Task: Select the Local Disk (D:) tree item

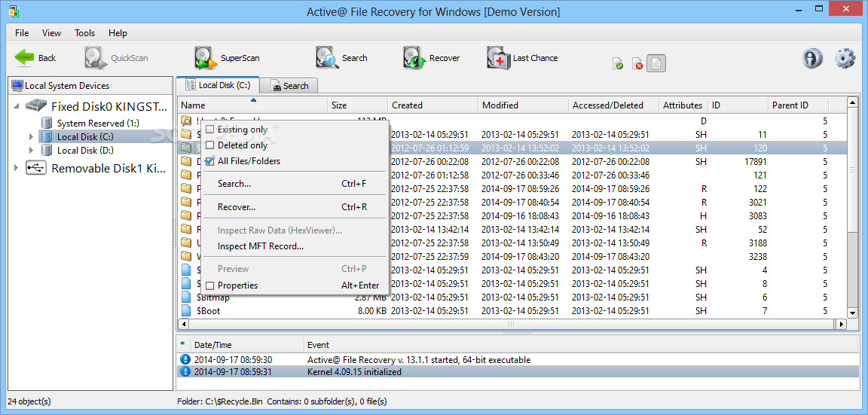Action: 86,150
